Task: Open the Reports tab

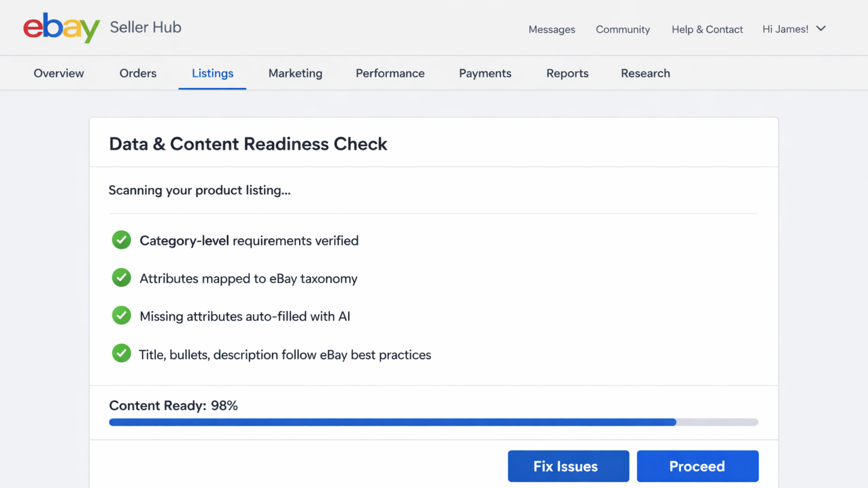Action: tap(567, 73)
